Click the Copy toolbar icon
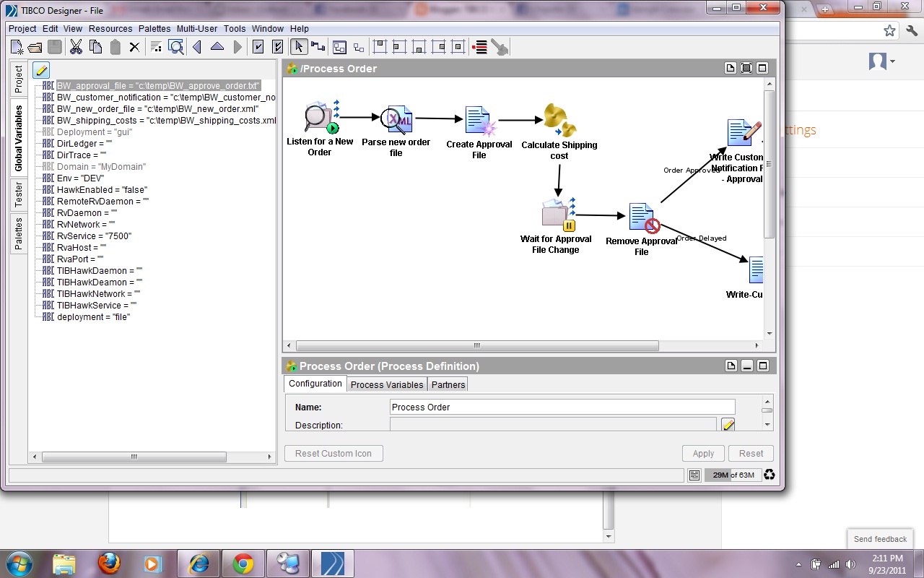Viewport: 924px width, 578px height. [x=95, y=47]
